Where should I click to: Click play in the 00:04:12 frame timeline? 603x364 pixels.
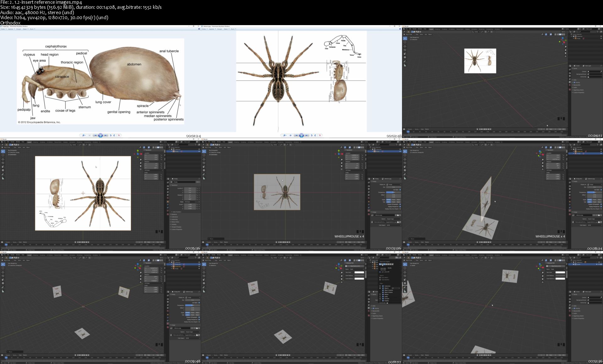pyautogui.click(x=486, y=129)
